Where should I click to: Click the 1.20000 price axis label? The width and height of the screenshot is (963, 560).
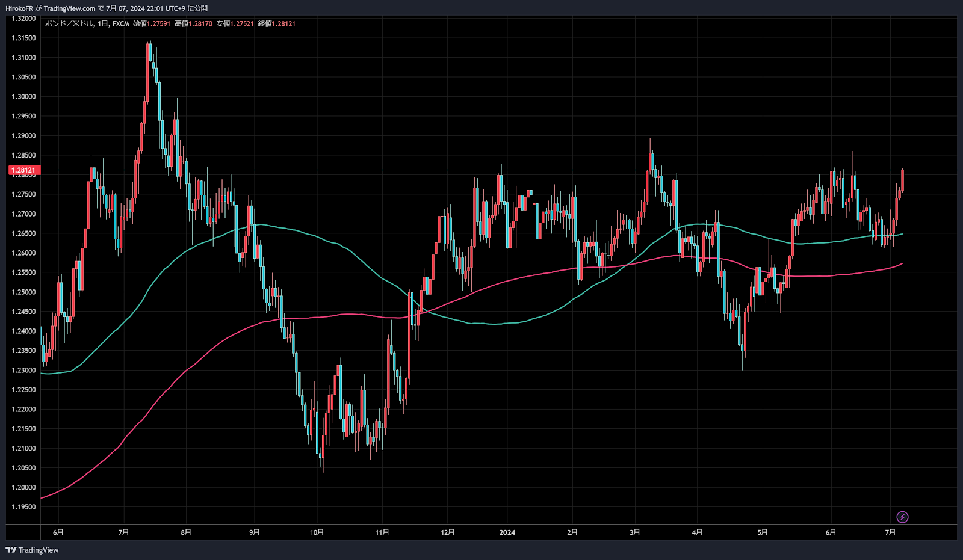coord(23,488)
